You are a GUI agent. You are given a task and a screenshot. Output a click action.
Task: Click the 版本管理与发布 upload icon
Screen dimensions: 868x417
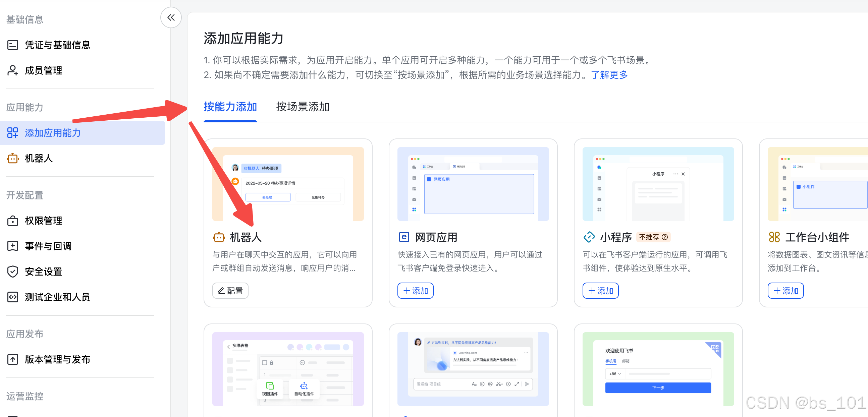(x=13, y=359)
